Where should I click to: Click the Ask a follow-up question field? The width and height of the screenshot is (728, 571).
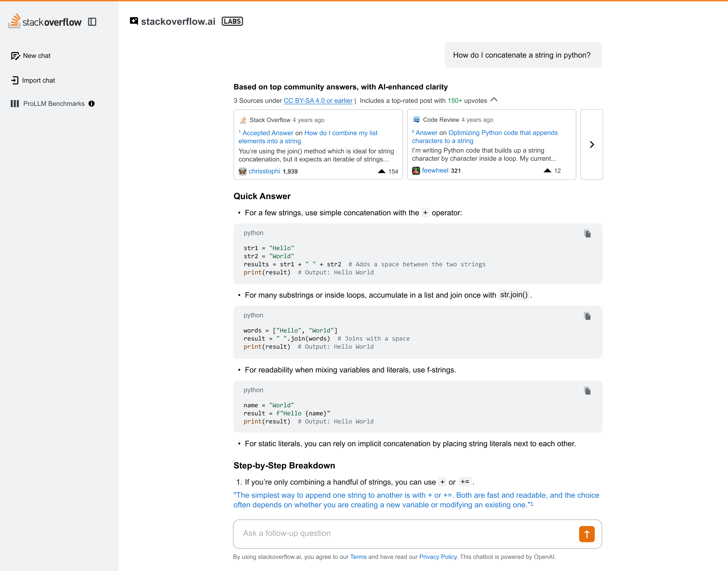(401, 534)
